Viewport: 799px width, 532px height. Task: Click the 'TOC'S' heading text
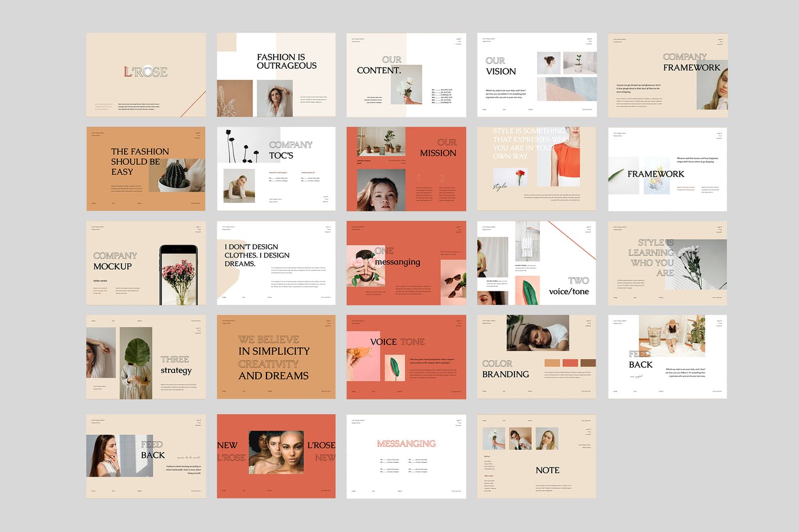(x=281, y=156)
